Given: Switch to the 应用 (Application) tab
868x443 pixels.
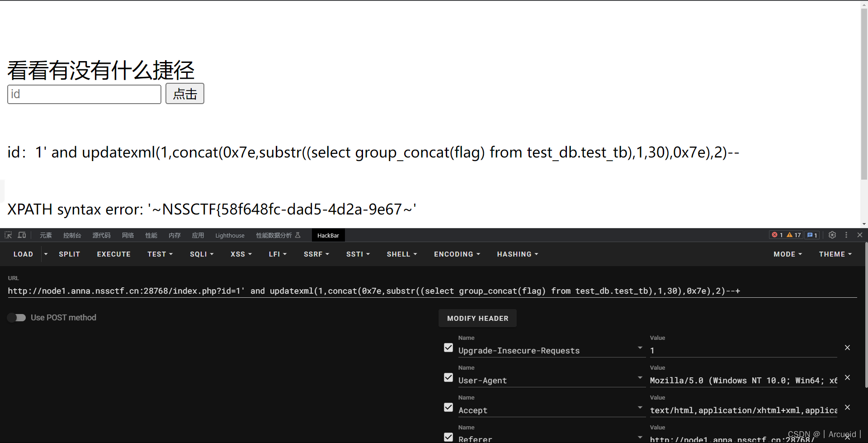Looking at the screenshot, I should pyautogui.click(x=198, y=235).
